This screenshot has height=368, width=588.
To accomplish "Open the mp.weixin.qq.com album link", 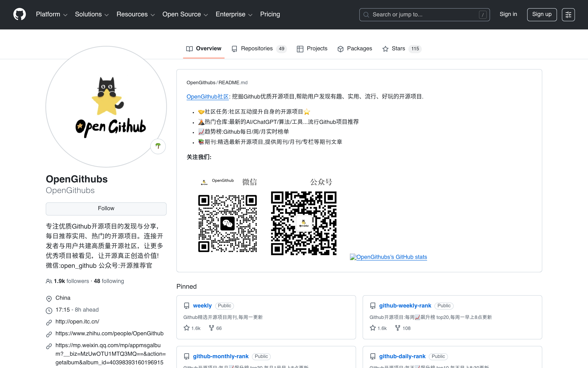I will pos(110,354).
